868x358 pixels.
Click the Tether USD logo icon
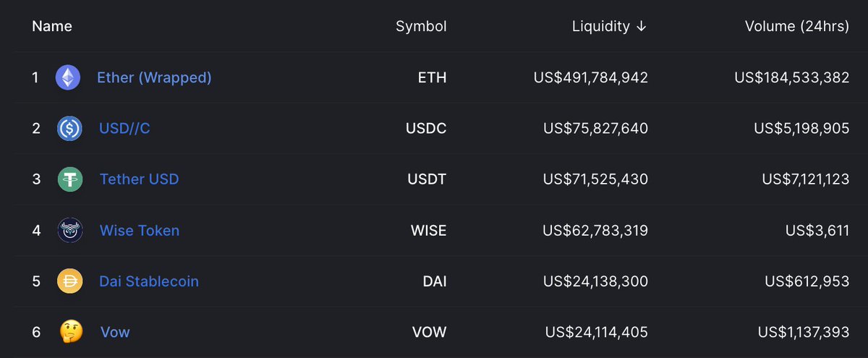(70, 179)
